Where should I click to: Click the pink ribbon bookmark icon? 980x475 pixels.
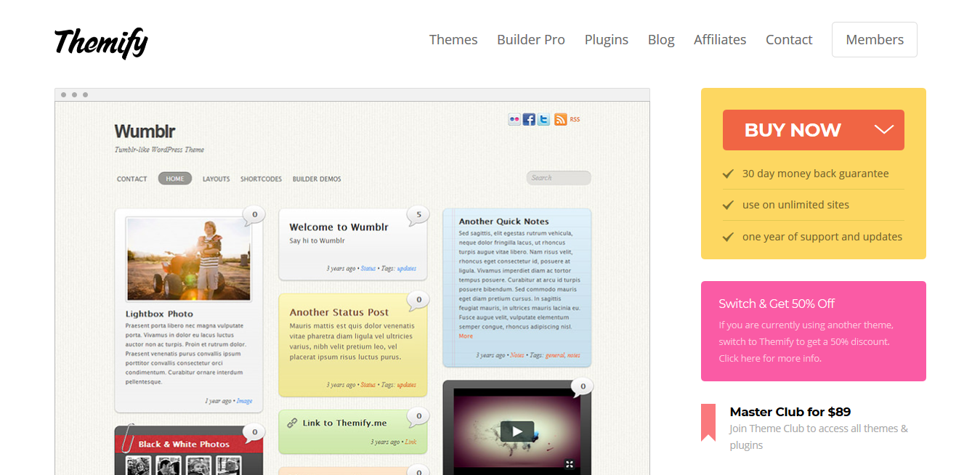tap(708, 423)
